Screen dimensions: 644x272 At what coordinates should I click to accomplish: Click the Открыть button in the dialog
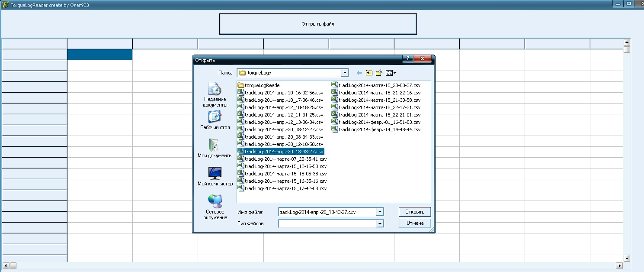(x=414, y=212)
